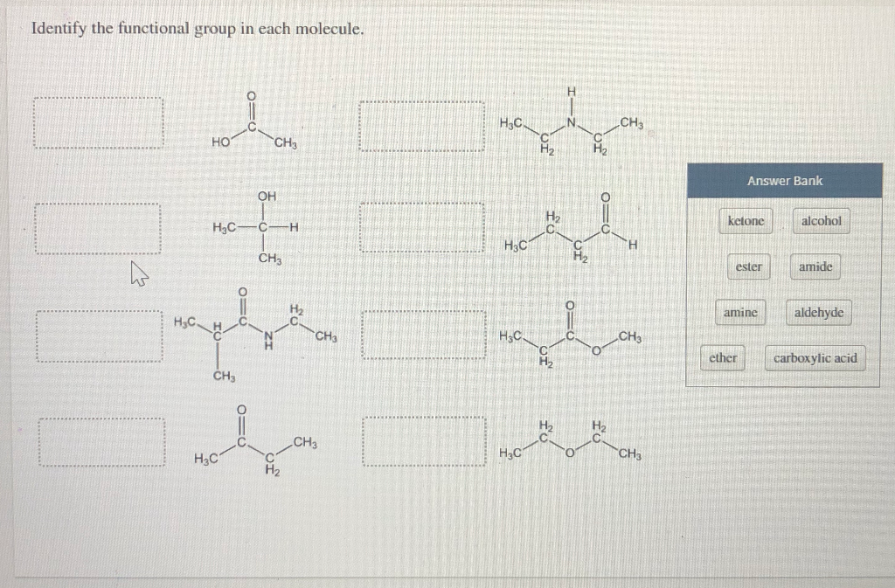Viewport: 895px width, 588px height.
Task: Click the answer box next to the N-H amide molecule
Action: (99, 336)
